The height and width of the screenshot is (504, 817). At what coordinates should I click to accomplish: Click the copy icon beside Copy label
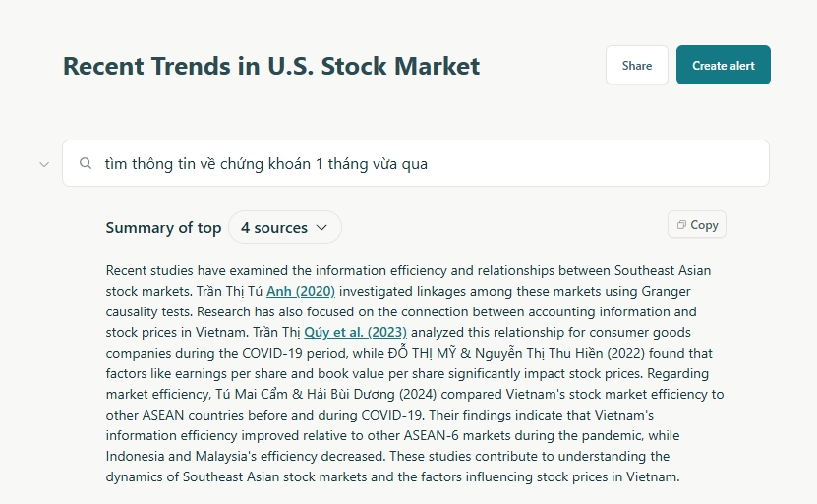(681, 225)
